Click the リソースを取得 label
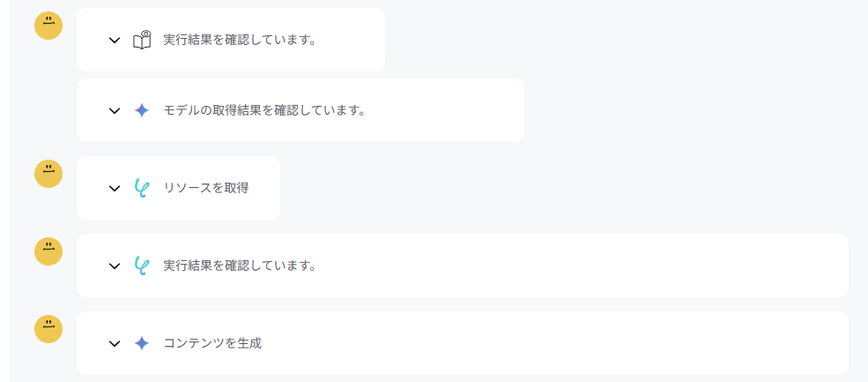Image resolution: width=868 pixels, height=382 pixels. point(206,188)
